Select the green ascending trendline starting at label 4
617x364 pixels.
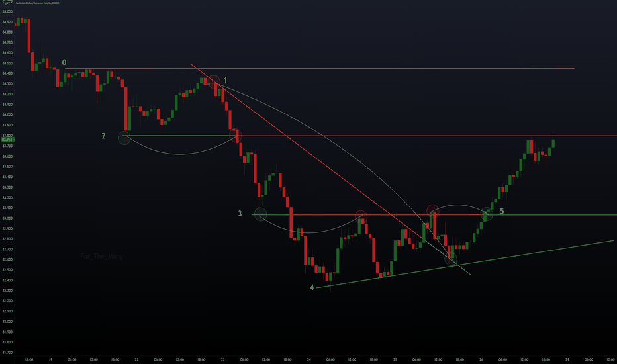465,264
